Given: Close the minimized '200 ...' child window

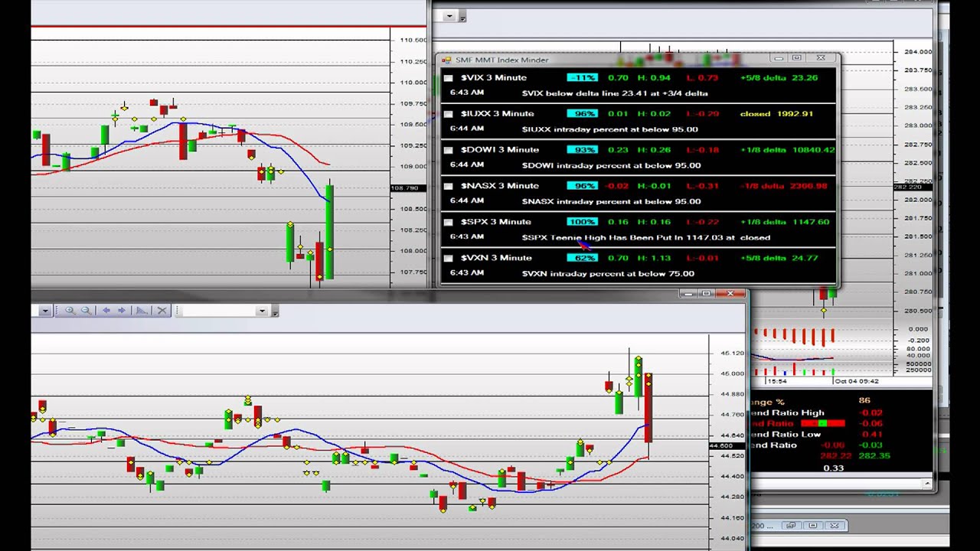Looking at the screenshot, I should coord(835,526).
